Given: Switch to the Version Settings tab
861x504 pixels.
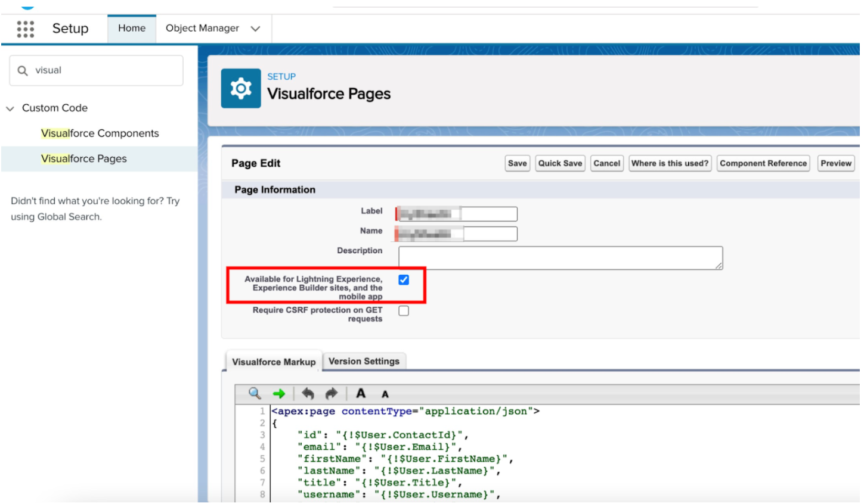Looking at the screenshot, I should pos(364,361).
